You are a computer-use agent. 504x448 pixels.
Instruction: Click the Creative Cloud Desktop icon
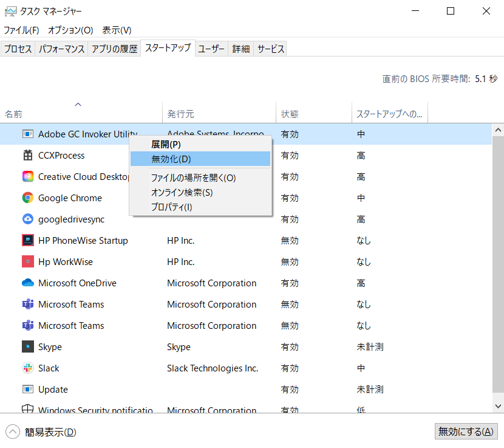click(28, 176)
